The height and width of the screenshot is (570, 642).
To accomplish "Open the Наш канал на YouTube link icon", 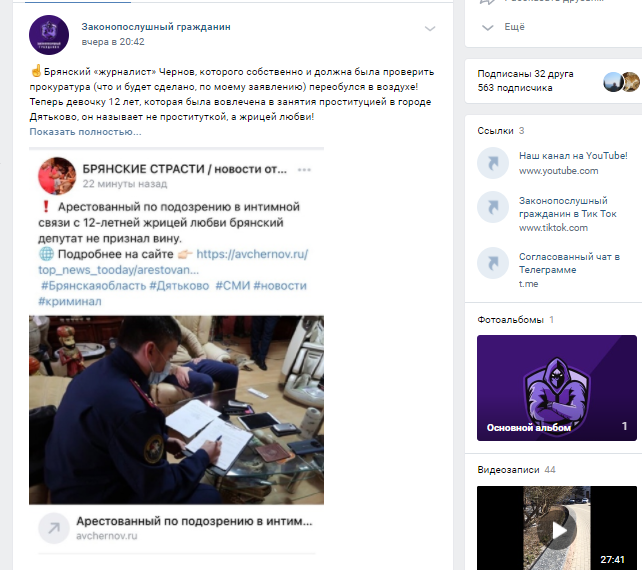I will (x=493, y=163).
